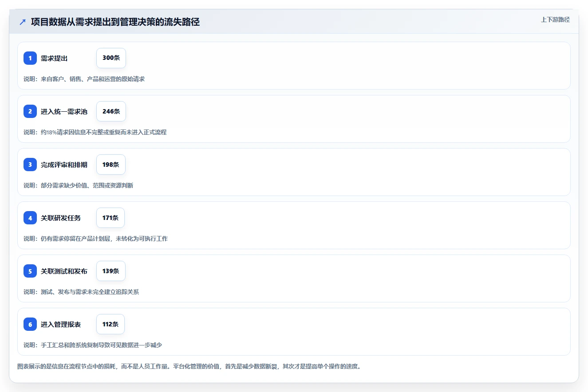The height and width of the screenshot is (392, 588).
Task: Click the note about 约18%请求因信息不完整
Action: click(95, 132)
